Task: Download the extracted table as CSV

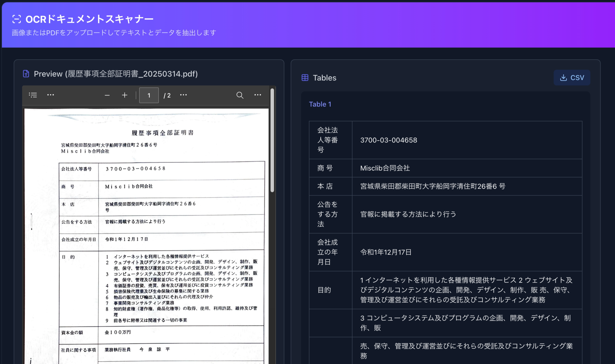Action: [x=572, y=77]
